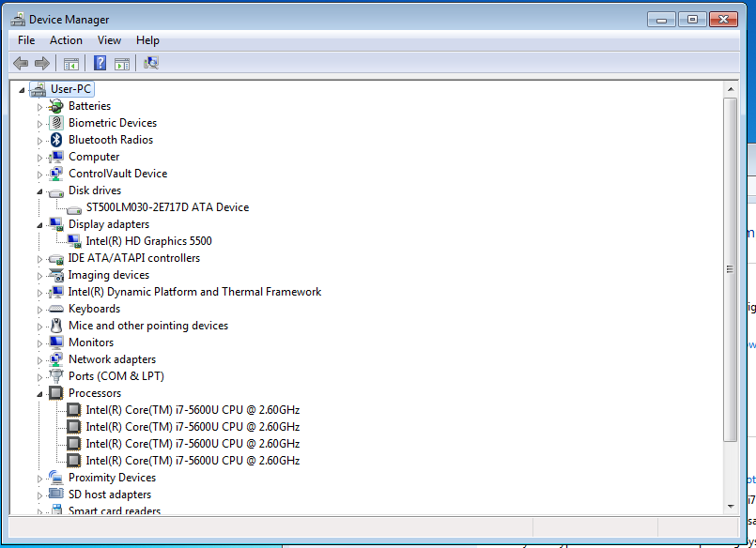The width and height of the screenshot is (756, 548).
Task: Collapse the Display adapters node arrow
Action: pos(40,225)
